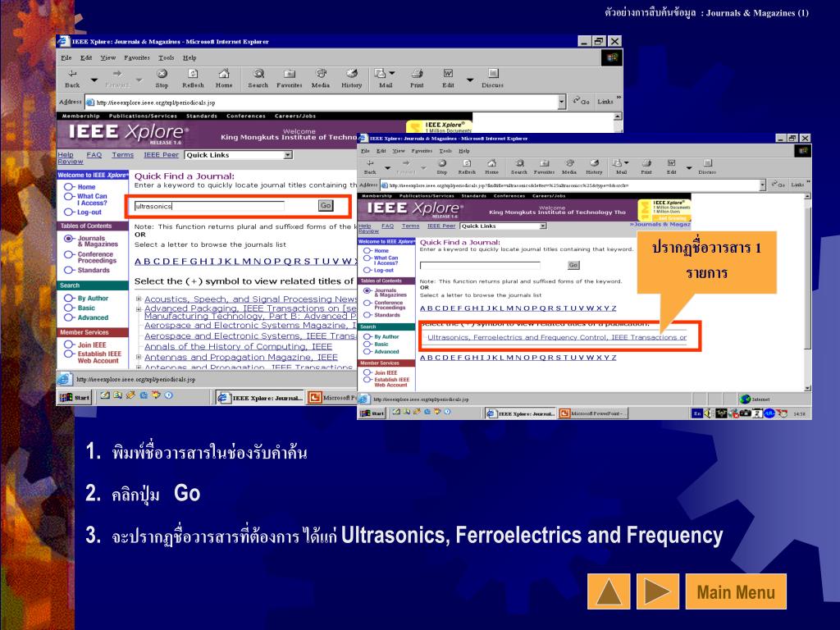Open Quick Links dropdown in left window
This screenshot has width=840, height=630.
pyautogui.click(x=288, y=155)
